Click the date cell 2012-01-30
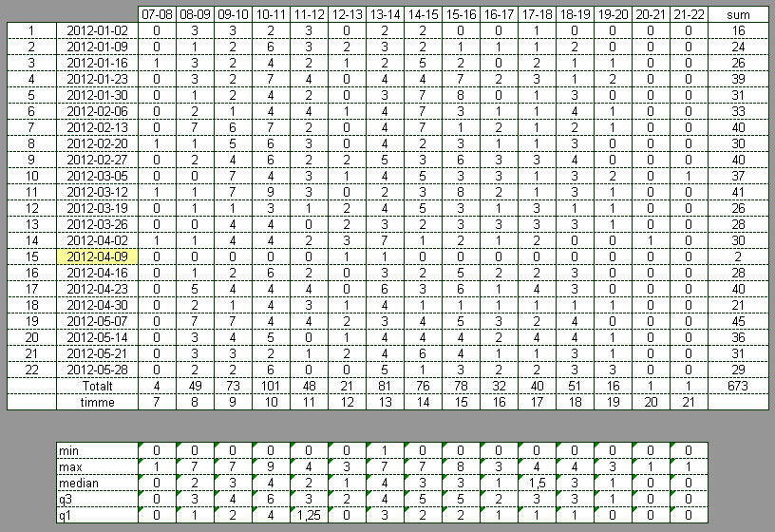The image size is (775, 532). point(98,95)
